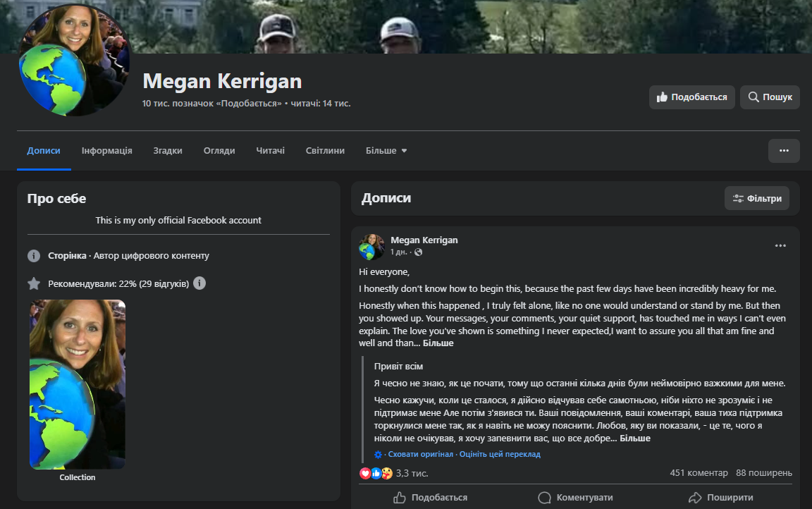The image size is (812, 509).
Task: Click the reaction emoji icons on post
Action: pos(376,473)
